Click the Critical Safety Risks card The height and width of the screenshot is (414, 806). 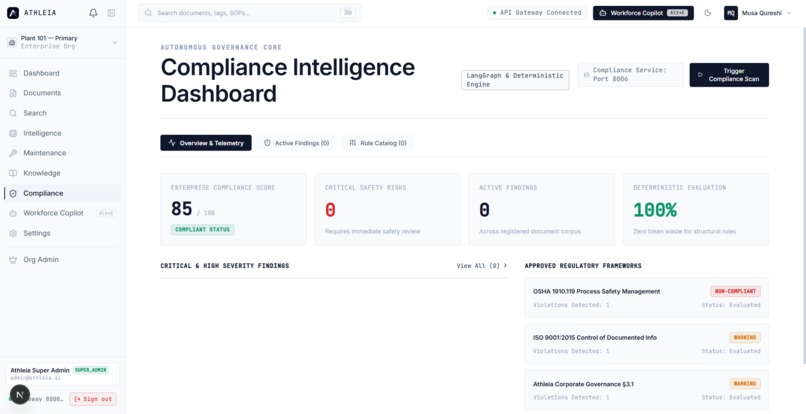tap(388, 209)
